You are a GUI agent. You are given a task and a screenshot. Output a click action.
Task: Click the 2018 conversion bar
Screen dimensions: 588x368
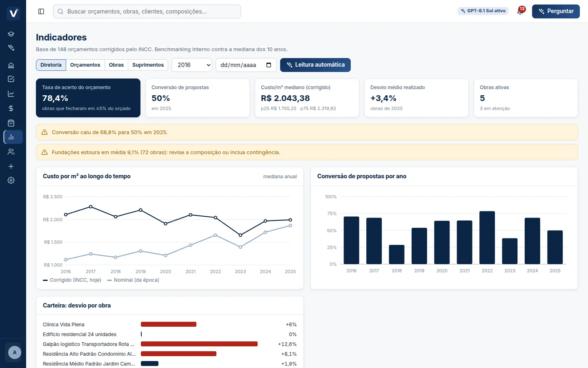tap(396, 254)
